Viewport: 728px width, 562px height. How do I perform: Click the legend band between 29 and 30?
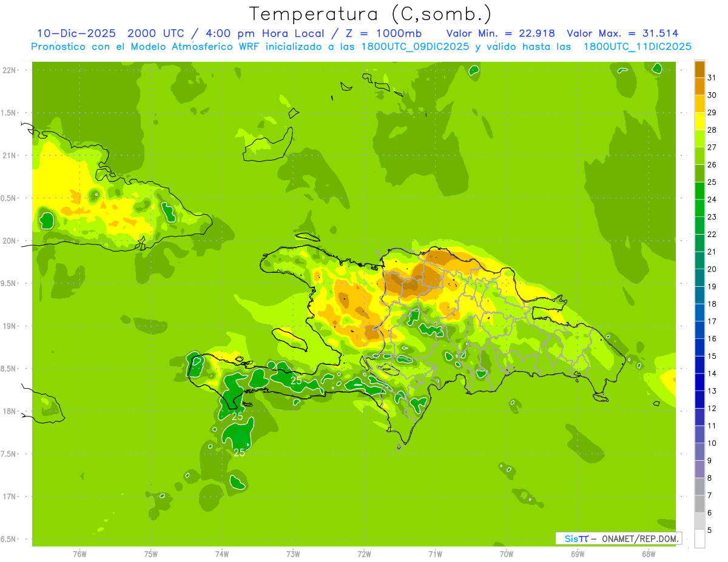click(699, 104)
